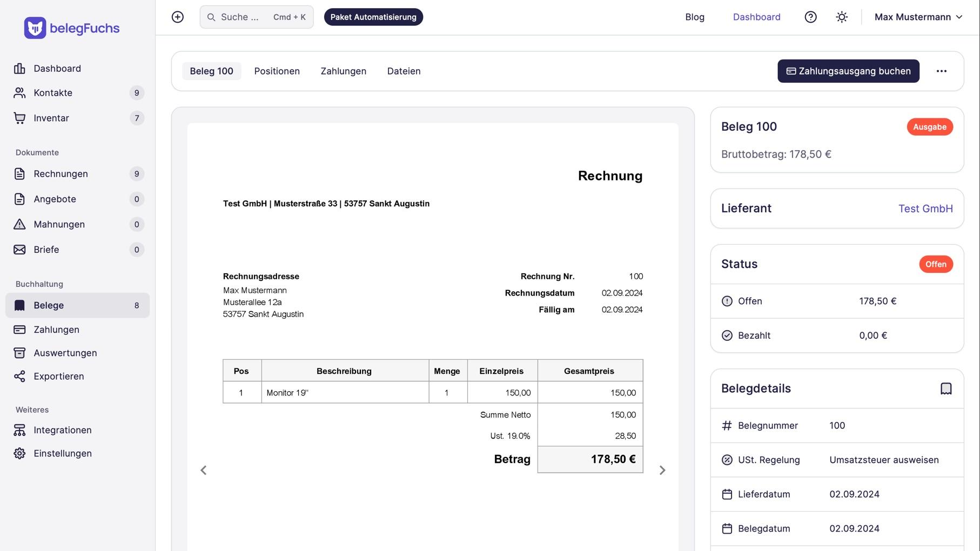Click the Offen status badge
980x551 pixels.
pos(936,264)
